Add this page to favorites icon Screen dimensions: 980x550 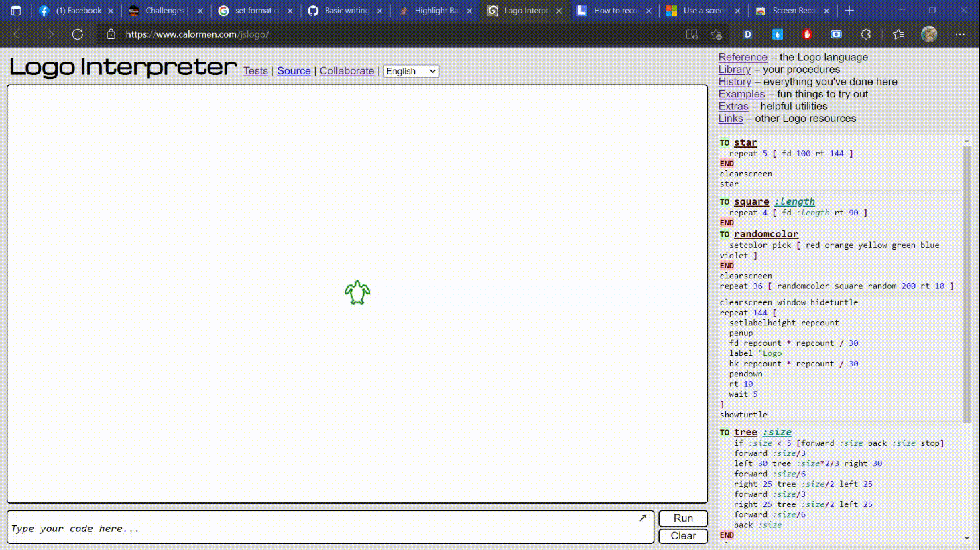coord(716,34)
